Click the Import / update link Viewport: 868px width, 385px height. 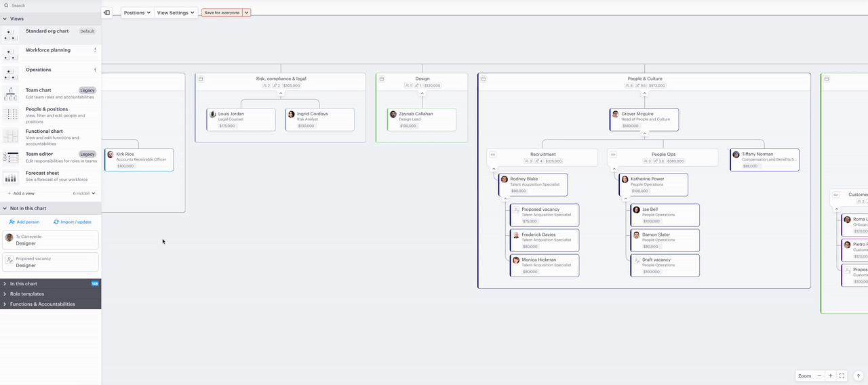coord(73,222)
